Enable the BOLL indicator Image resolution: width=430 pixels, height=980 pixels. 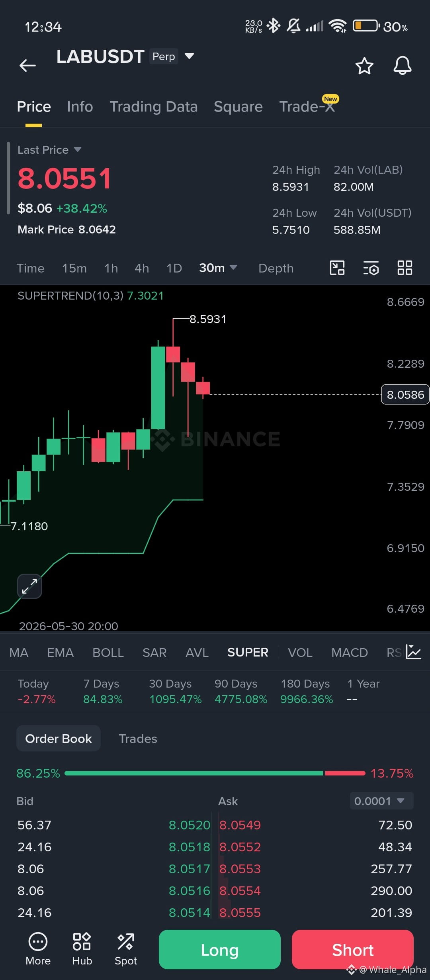pos(108,653)
